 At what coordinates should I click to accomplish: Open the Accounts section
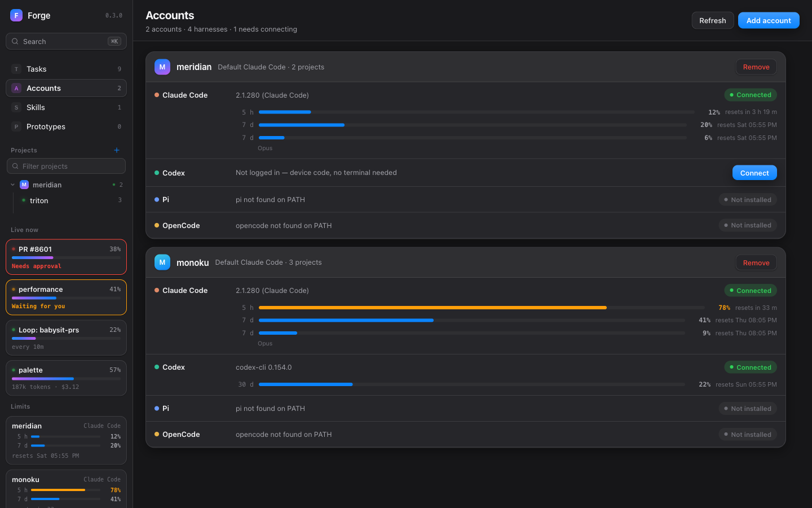coord(66,88)
